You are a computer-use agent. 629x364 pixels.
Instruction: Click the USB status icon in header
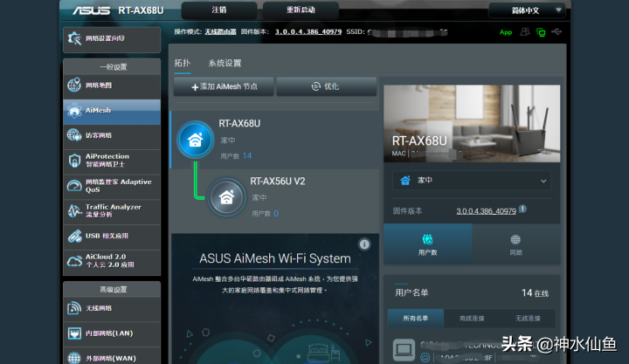tap(558, 32)
